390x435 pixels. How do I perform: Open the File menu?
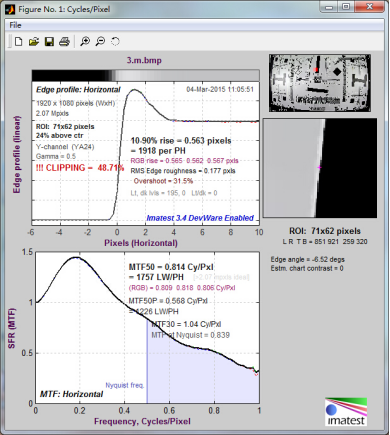coord(15,25)
